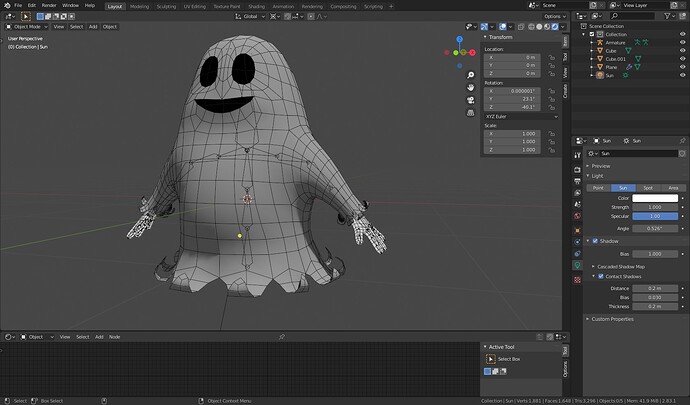Select solid viewport shading

(x=539, y=27)
